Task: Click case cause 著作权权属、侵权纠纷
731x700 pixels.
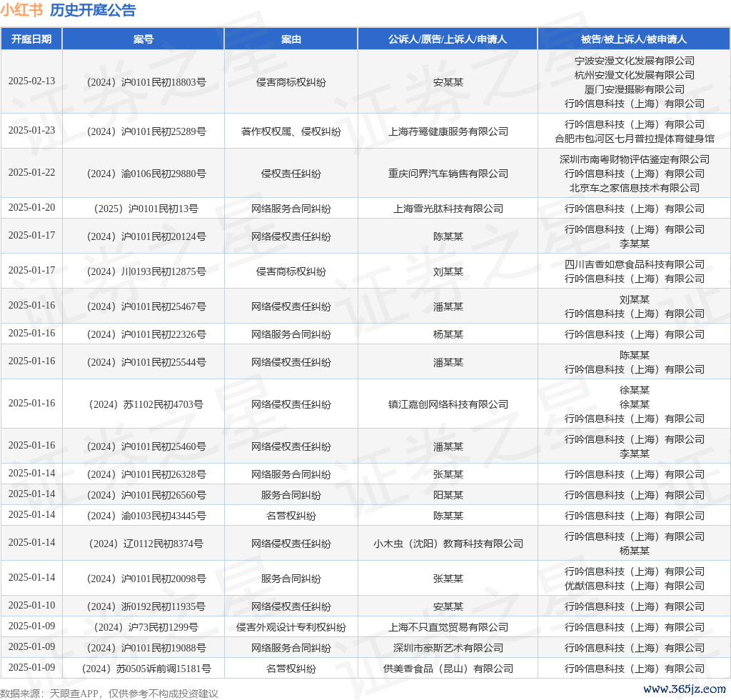Action: point(291,131)
